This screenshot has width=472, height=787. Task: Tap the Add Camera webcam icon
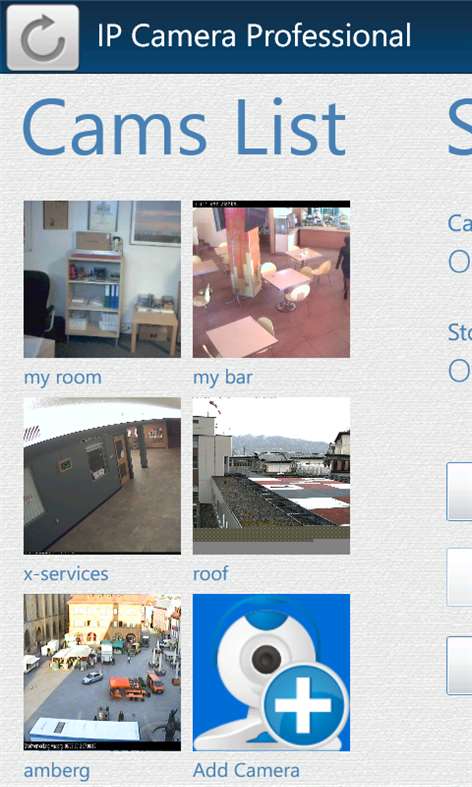click(271, 673)
